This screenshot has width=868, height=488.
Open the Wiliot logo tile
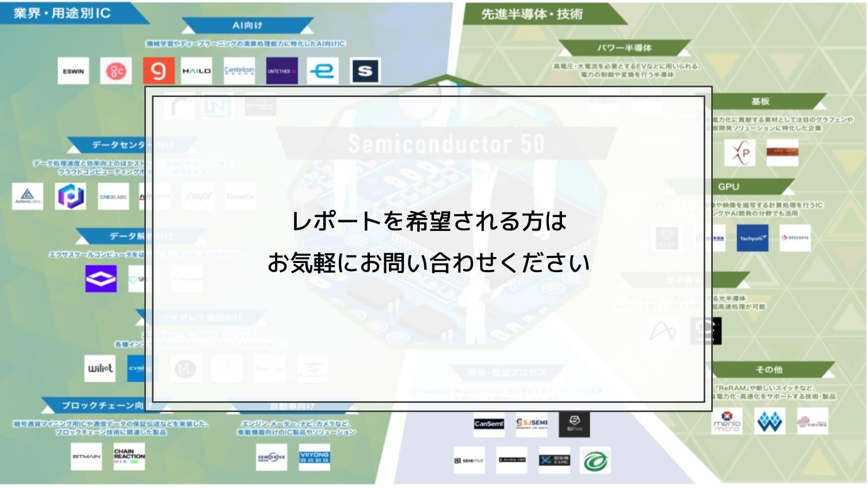pos(100,369)
